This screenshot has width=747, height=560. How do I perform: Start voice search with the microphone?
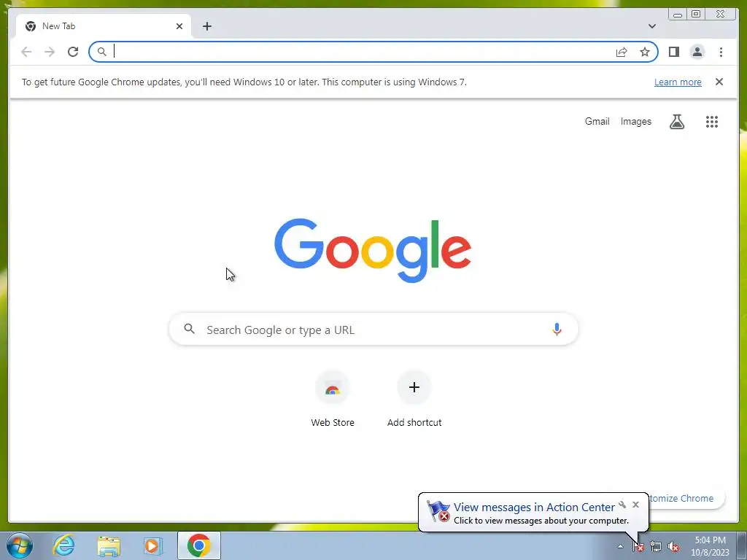[x=557, y=329]
